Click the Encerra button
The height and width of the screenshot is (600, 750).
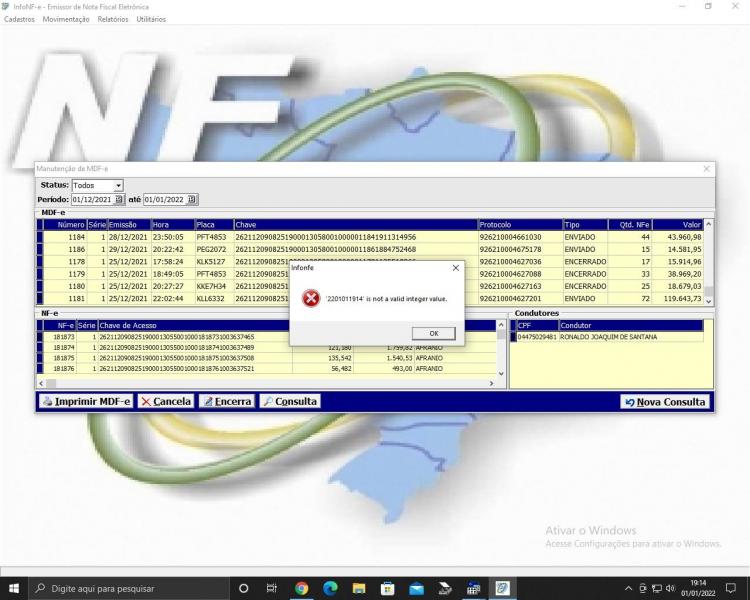[227, 401]
